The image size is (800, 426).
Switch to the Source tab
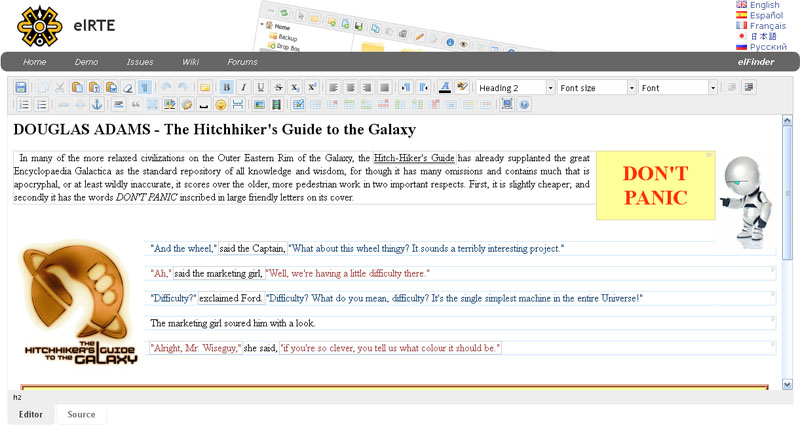coord(81,414)
